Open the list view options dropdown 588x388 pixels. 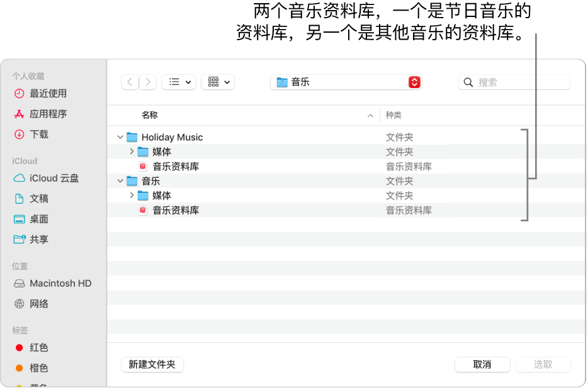coord(178,82)
